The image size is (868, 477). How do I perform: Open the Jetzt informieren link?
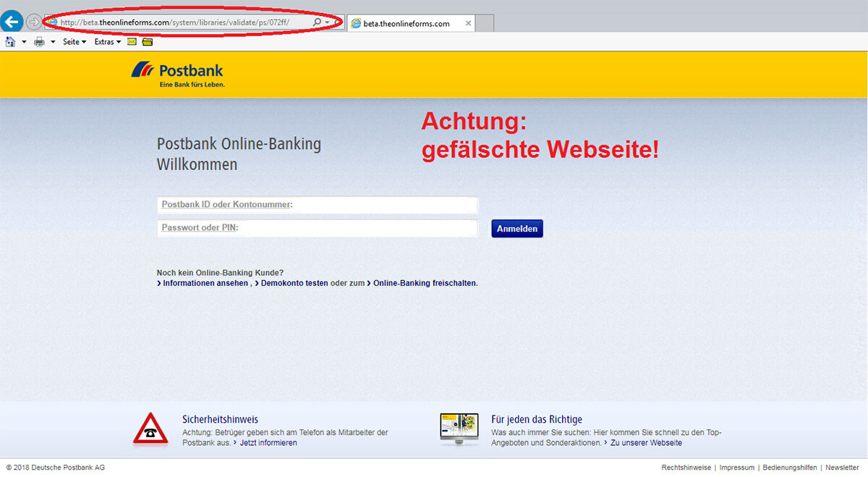(268, 443)
